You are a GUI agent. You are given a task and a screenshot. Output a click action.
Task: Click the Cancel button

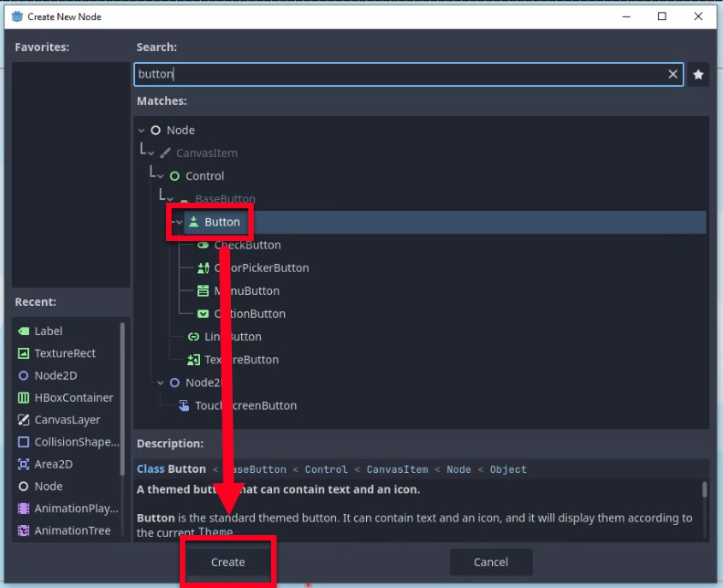[491, 562]
